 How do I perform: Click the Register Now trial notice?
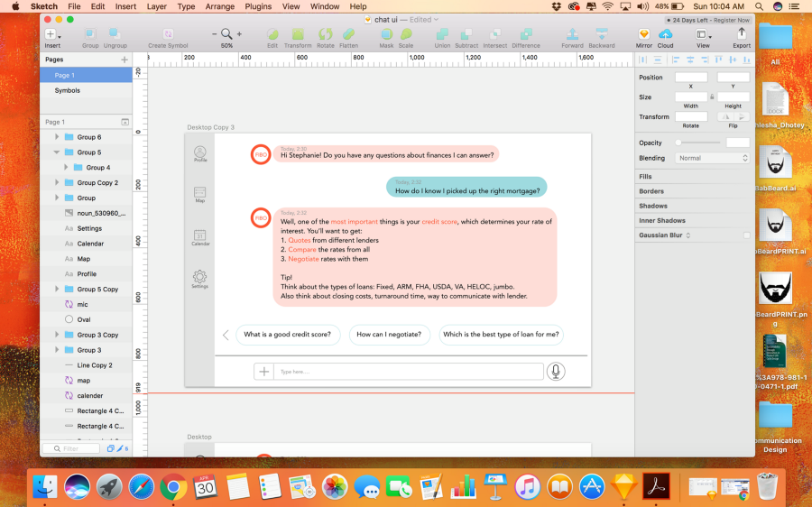[708, 20]
